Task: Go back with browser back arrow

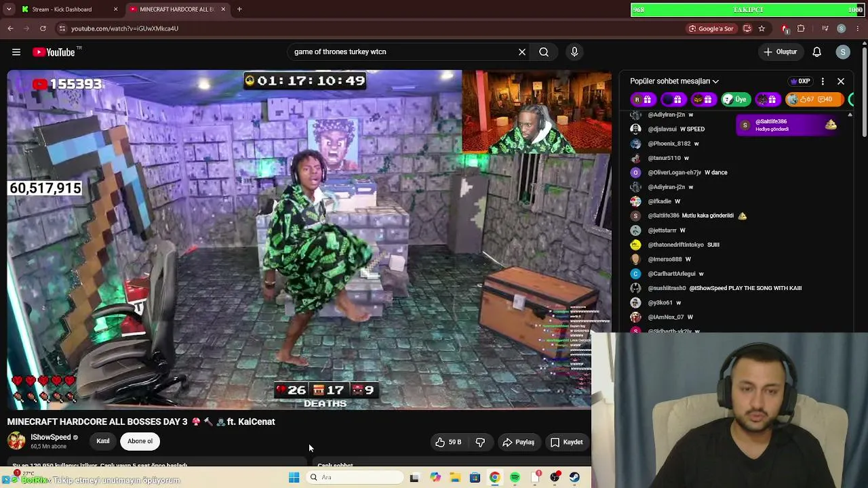Action: click(x=10, y=28)
